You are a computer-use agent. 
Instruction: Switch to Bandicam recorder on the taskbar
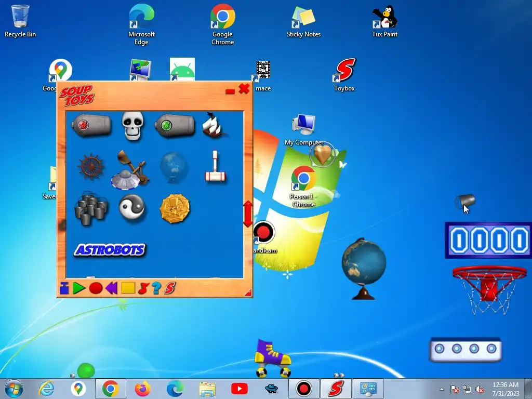[x=303, y=389]
